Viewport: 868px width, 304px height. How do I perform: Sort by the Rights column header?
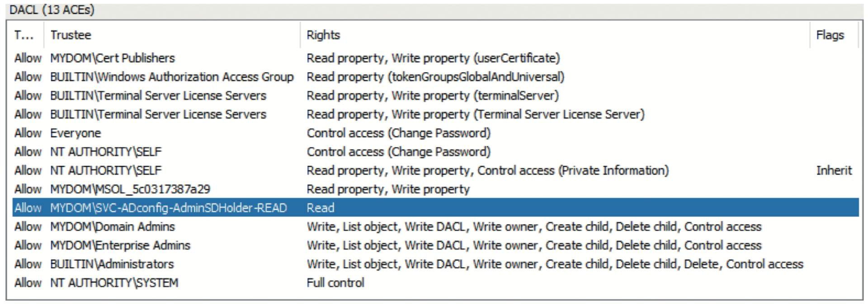tap(323, 35)
